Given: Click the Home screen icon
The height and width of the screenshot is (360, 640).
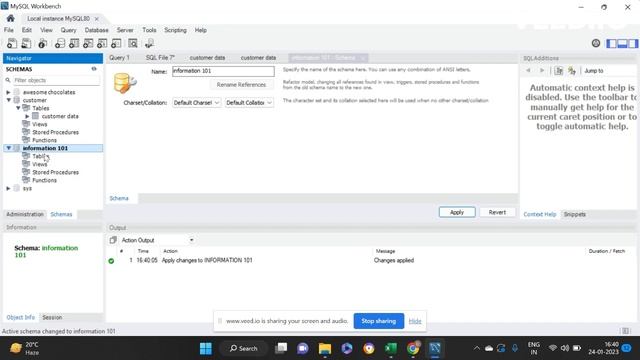Looking at the screenshot, I should [x=11, y=18].
